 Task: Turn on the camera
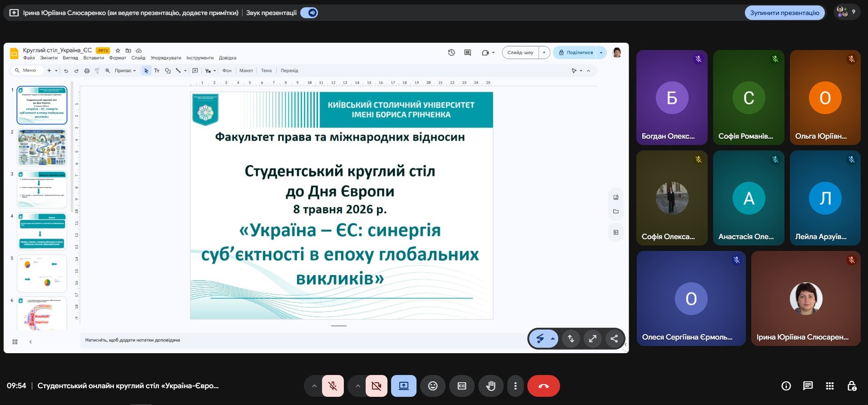(x=377, y=386)
